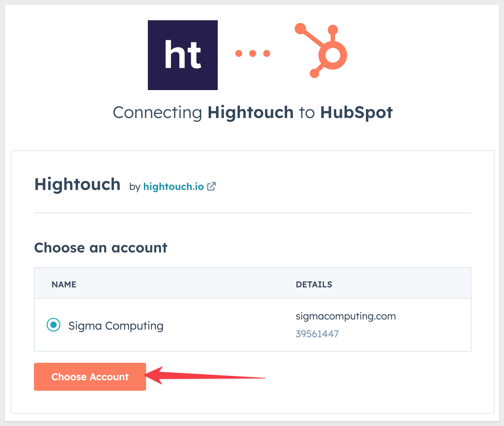Click the DETAILS column header

(x=314, y=285)
